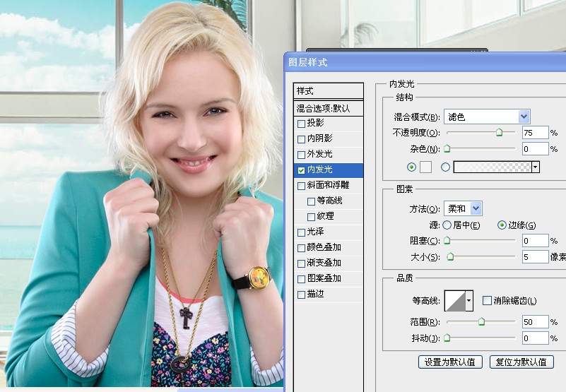The width and height of the screenshot is (566, 392).
Task: Enable the 渐变叠加 checkbox
Action: click(x=302, y=263)
